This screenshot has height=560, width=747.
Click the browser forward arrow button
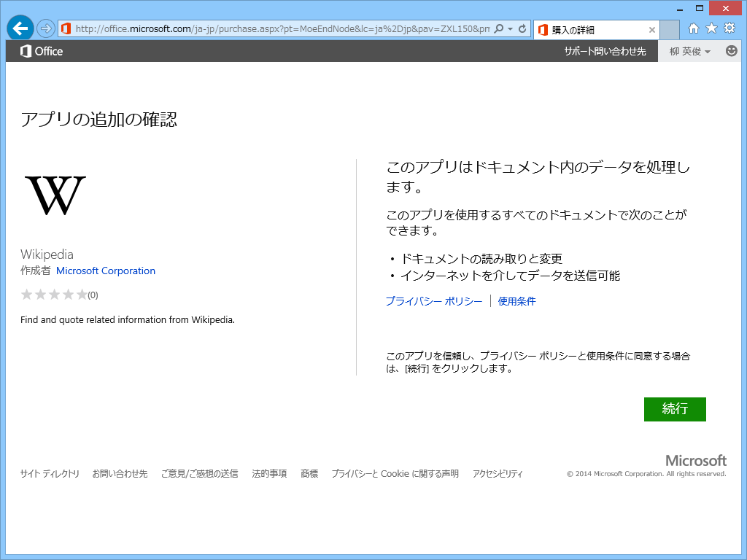click(46, 28)
